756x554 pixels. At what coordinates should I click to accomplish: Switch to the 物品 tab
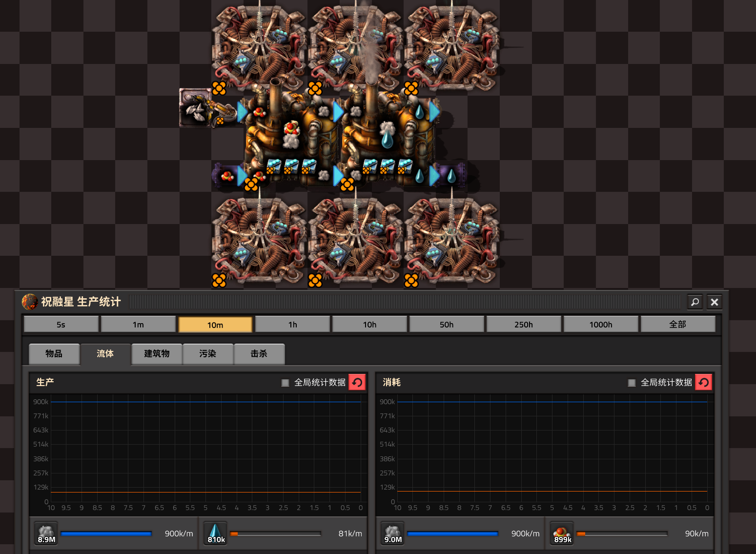pyautogui.click(x=54, y=354)
